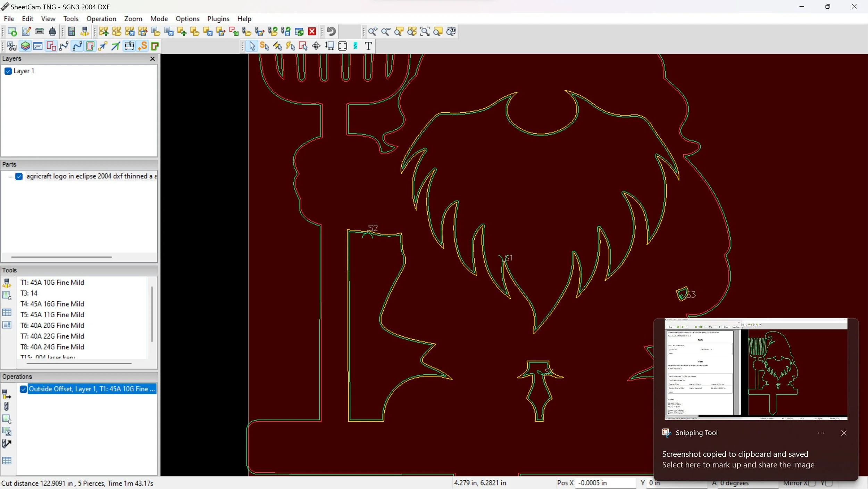Viewport: 868px width, 489px height.
Task: Select the Zoom in magnifier tool
Action: tap(373, 32)
